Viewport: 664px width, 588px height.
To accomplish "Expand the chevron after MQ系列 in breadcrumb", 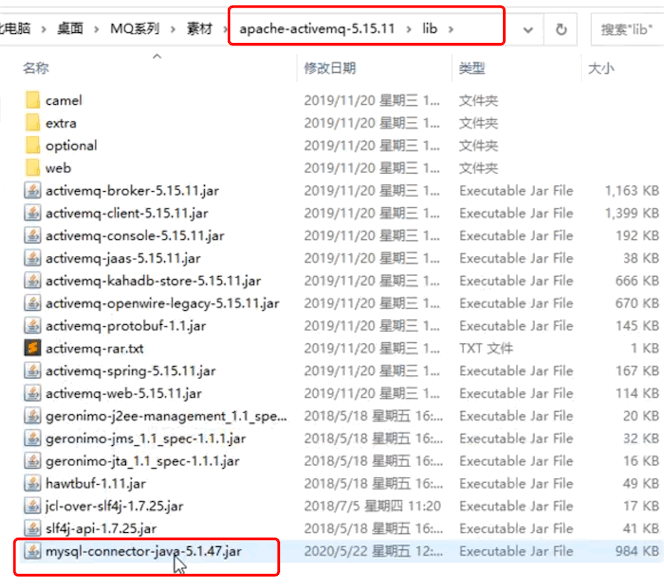I will click(173, 29).
